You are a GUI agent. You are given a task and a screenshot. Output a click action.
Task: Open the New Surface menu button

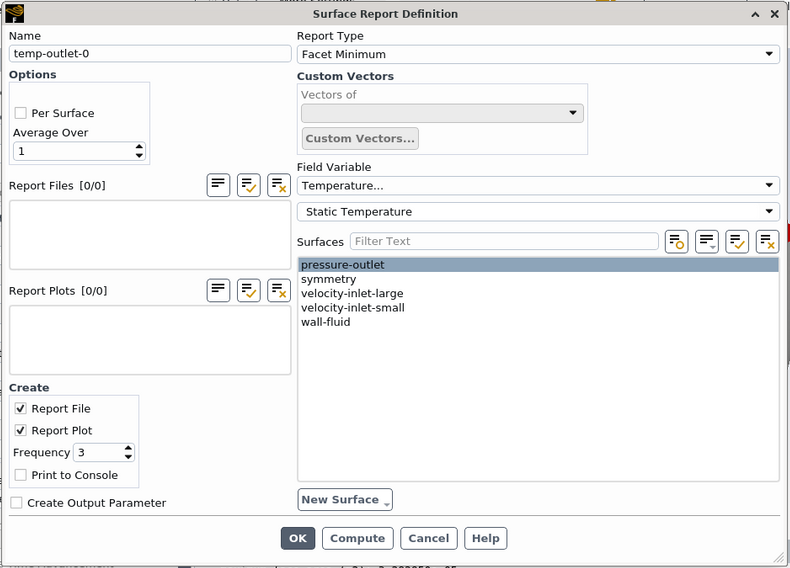(x=345, y=500)
